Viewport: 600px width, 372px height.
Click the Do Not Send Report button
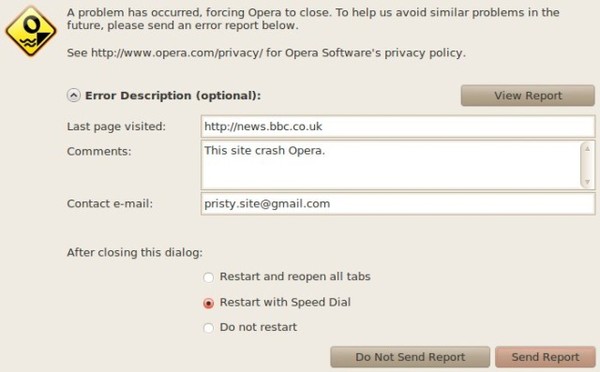[x=410, y=357]
